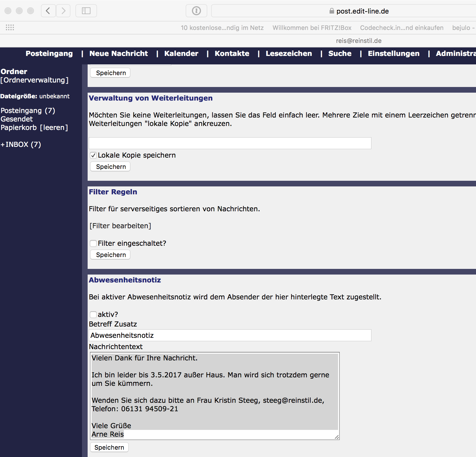Expand the +INBOX folder tree
476x457 pixels.
tap(3, 145)
